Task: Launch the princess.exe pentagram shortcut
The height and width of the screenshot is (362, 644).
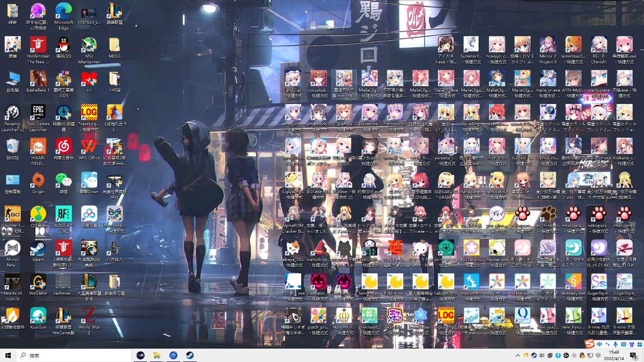Action: 446,253
